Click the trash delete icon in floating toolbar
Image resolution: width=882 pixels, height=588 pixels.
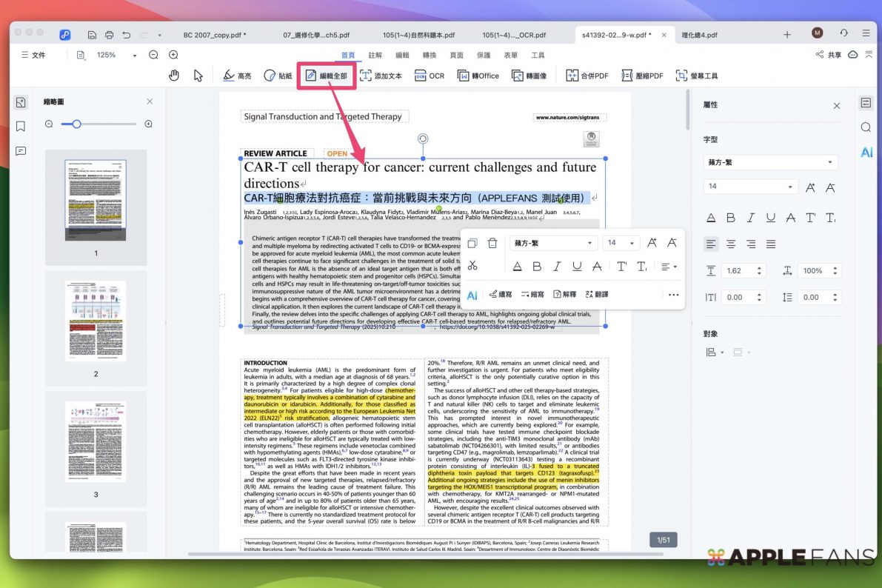pyautogui.click(x=492, y=243)
